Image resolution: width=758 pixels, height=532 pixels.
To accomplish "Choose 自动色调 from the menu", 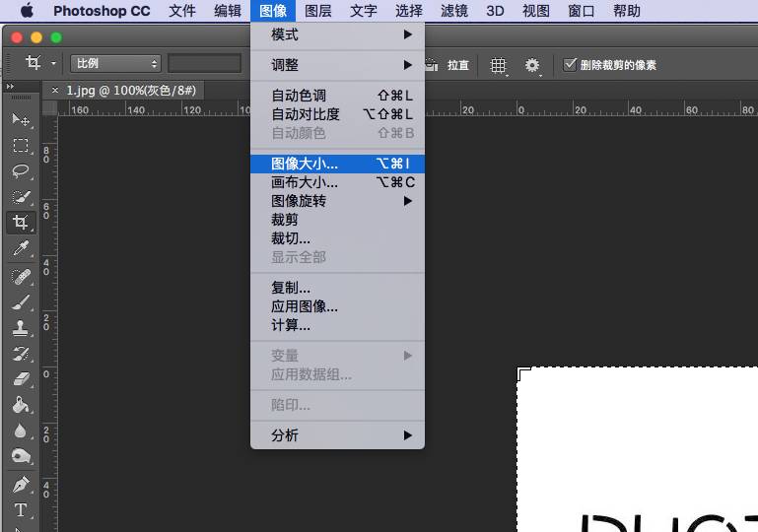I will [337, 96].
